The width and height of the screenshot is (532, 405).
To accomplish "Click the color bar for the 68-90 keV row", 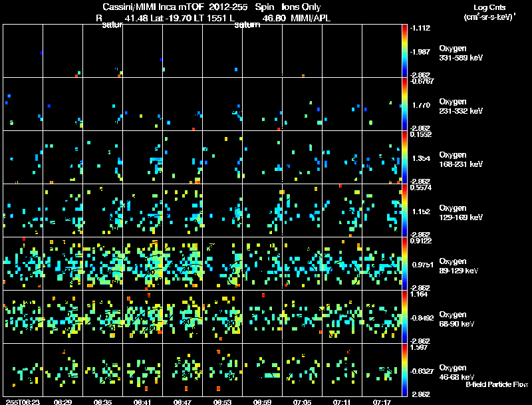I will coord(404,317).
